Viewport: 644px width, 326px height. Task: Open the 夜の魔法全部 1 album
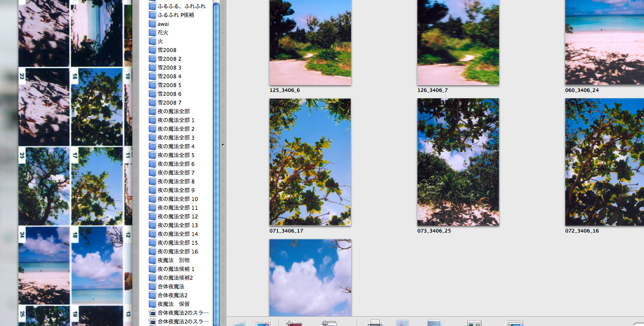(176, 120)
